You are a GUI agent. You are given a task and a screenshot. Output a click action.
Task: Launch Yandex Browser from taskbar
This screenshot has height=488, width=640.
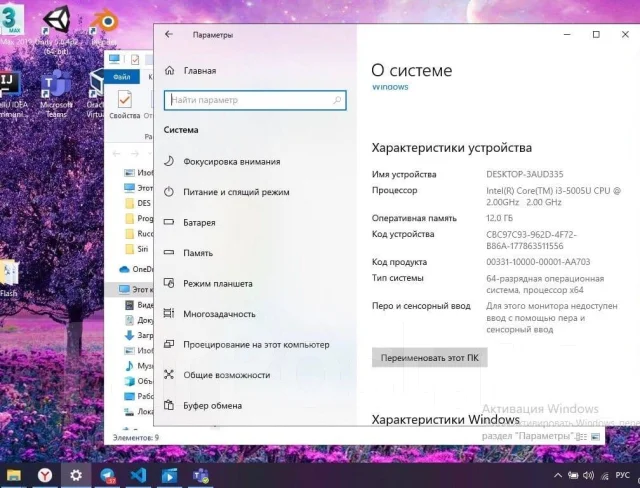(45, 475)
